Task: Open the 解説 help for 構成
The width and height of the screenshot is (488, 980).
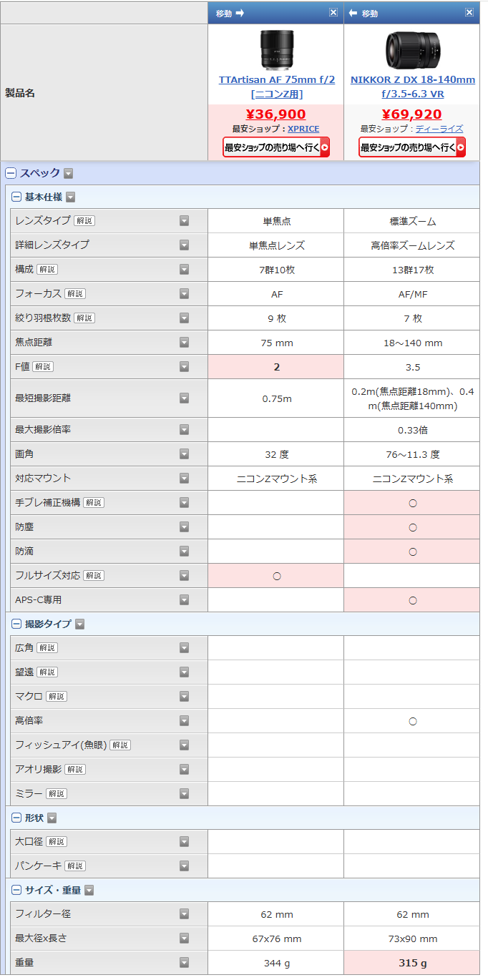Action: pos(47,270)
